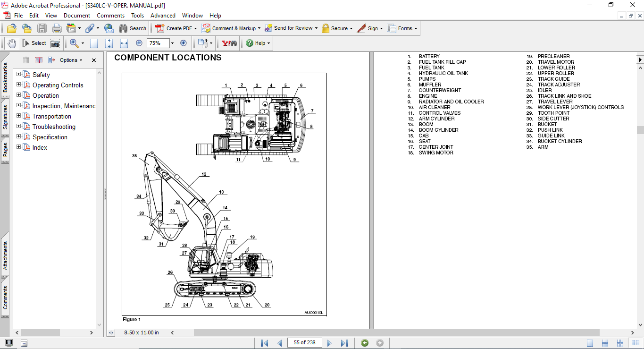Select the Snapshot camera tool
This screenshot has width=644, height=349.
pos(55,43)
